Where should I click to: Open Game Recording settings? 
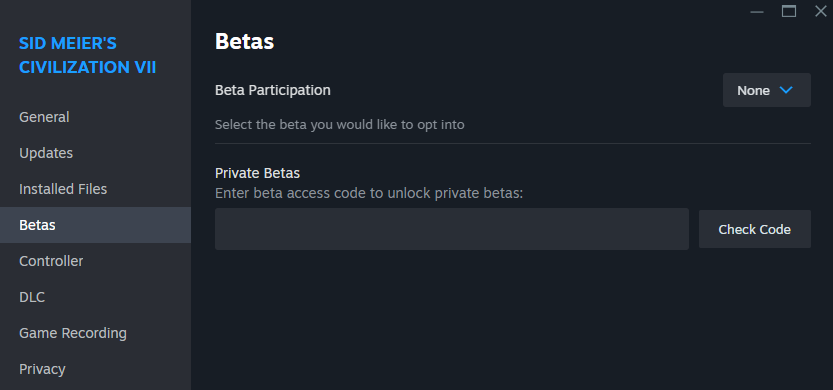[x=95, y=333]
